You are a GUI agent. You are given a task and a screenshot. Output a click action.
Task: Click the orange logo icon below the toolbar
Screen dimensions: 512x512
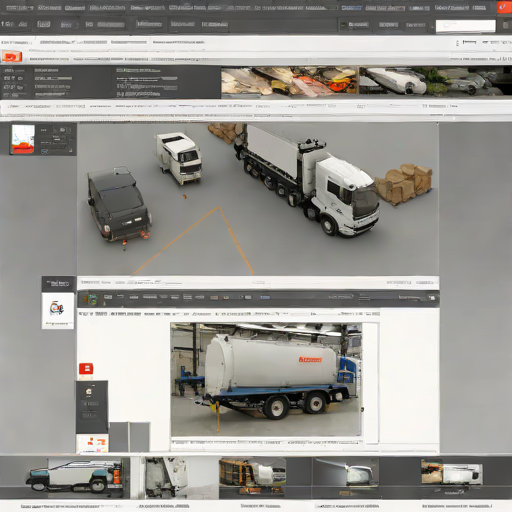(12, 57)
